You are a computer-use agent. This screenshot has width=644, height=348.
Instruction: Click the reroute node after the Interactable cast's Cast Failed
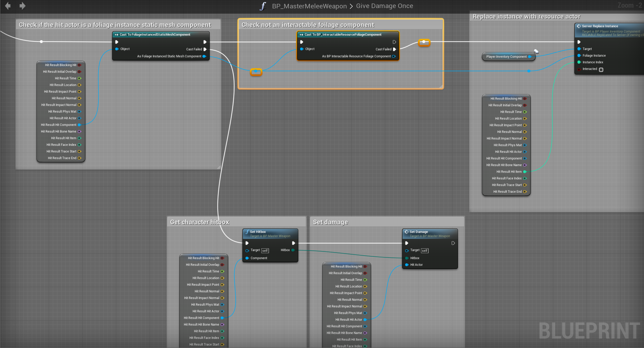[424, 42]
